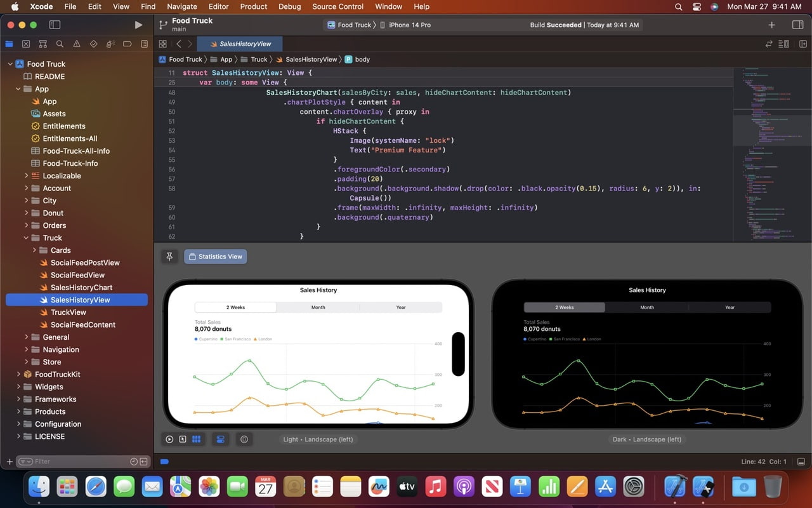Image resolution: width=812 pixels, height=508 pixels.
Task: Show preview variants grid view
Action: click(196, 439)
